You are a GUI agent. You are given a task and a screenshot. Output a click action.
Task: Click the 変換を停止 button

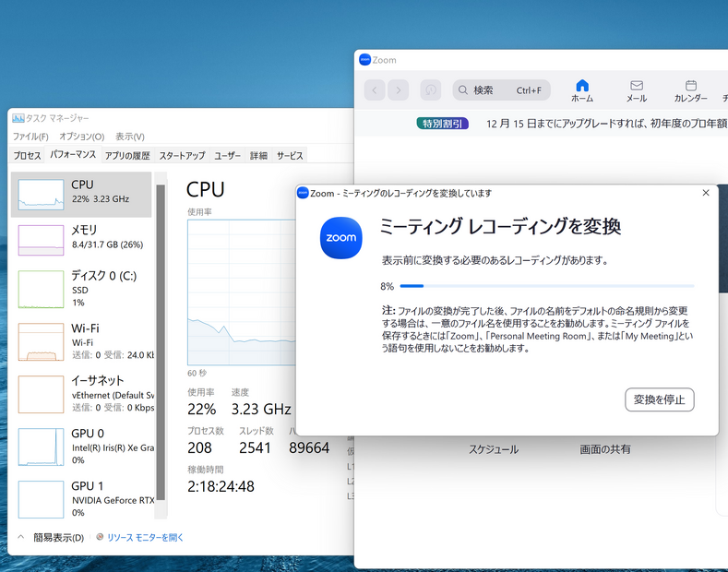tap(660, 399)
